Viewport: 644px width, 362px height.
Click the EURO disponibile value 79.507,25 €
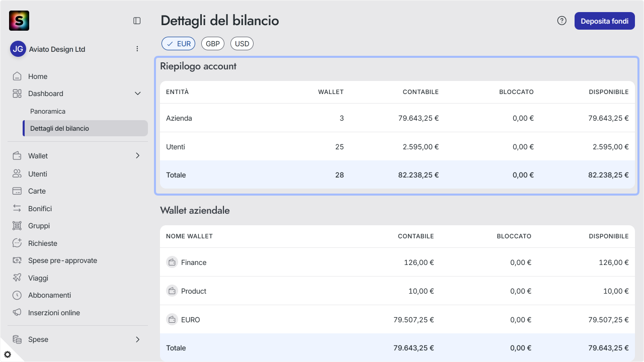[x=609, y=320]
